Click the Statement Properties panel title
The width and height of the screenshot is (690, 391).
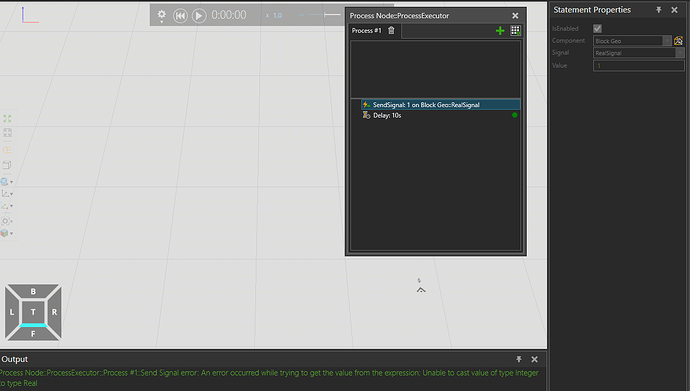[x=592, y=10]
